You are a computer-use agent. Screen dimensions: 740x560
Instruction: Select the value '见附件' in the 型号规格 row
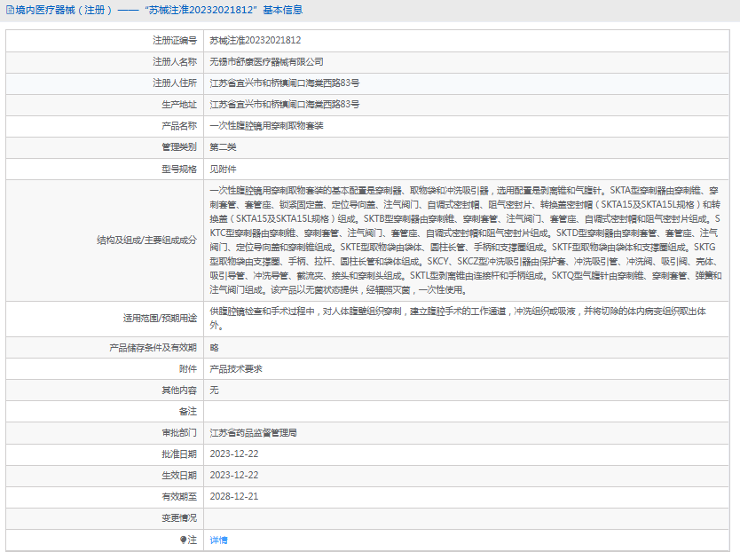224,169
